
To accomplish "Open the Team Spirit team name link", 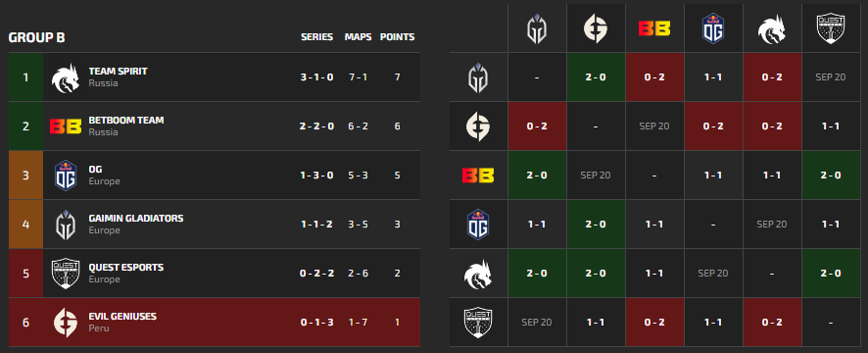I will point(118,72).
